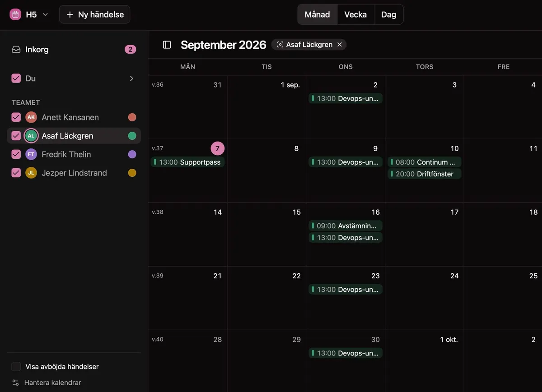Click week number v.36
This screenshot has width=542, height=392.
pyautogui.click(x=158, y=85)
